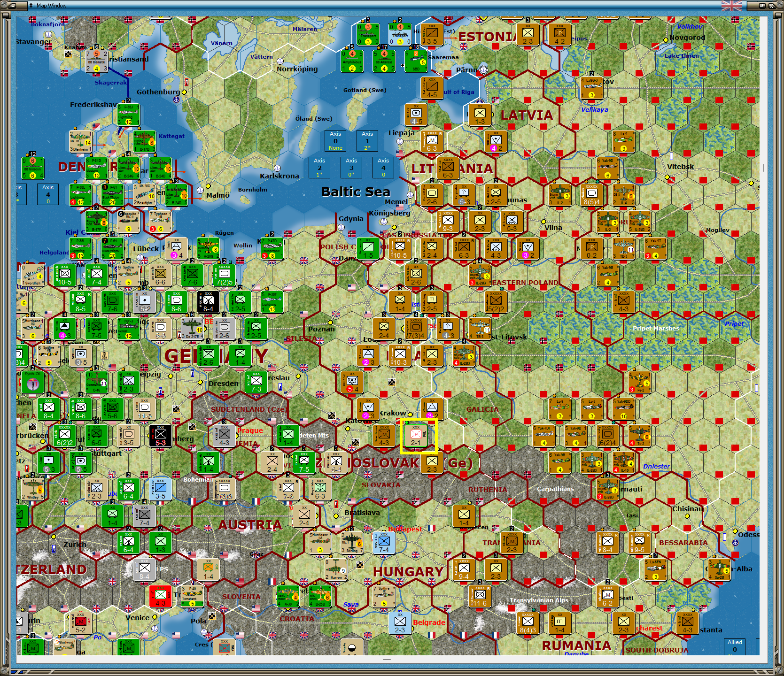Click the B-17F Flying Fortress counter

tap(96, 222)
